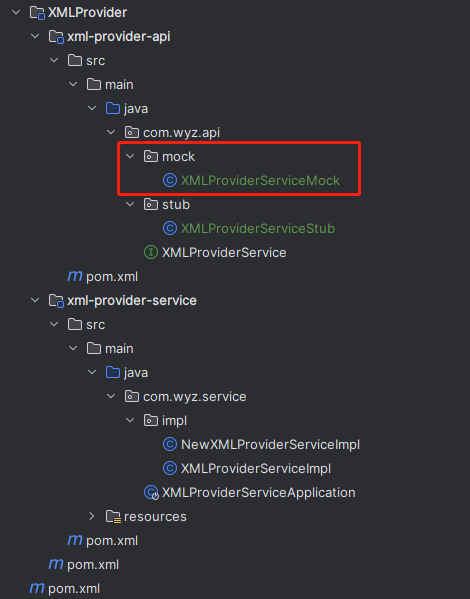This screenshot has height=599, width=470.
Task: Collapse the impl package chevron
Action: [x=130, y=420]
